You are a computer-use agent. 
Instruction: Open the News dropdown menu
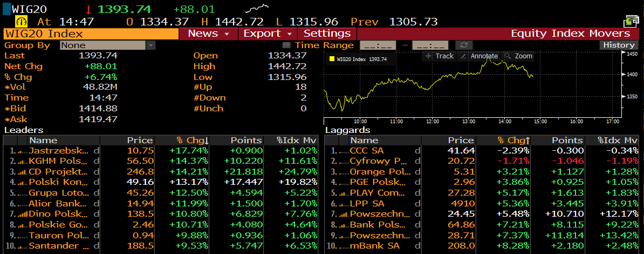click(x=208, y=34)
